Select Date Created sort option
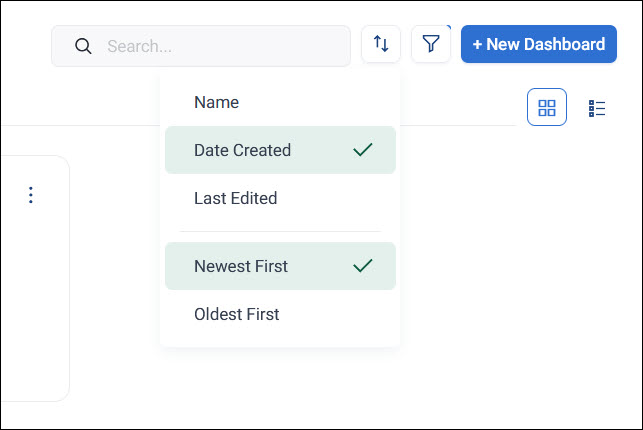The height and width of the screenshot is (430, 643). (x=280, y=150)
